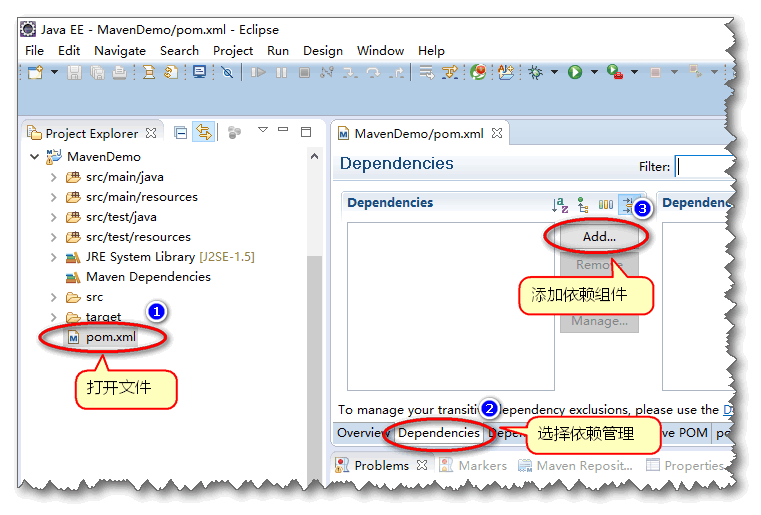
Task: Toggle the hierarchy view icon in Dependencies
Action: tap(583, 205)
